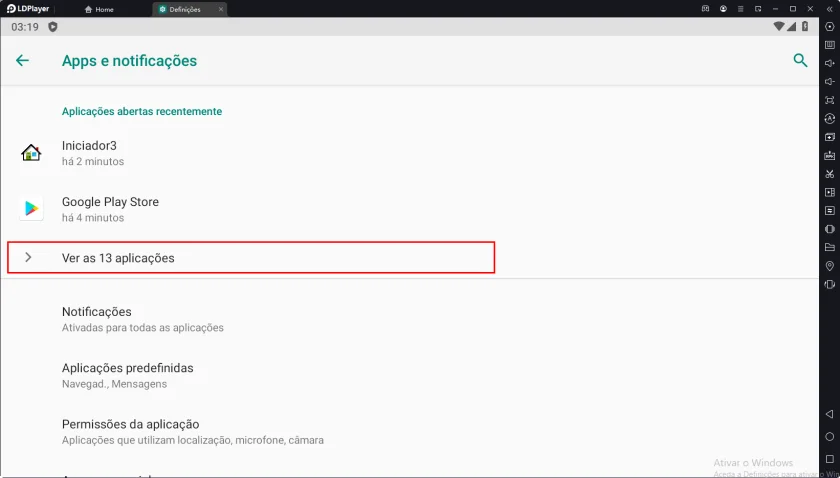
Task: Click the Iniciador3 house icon
Action: coord(31,153)
